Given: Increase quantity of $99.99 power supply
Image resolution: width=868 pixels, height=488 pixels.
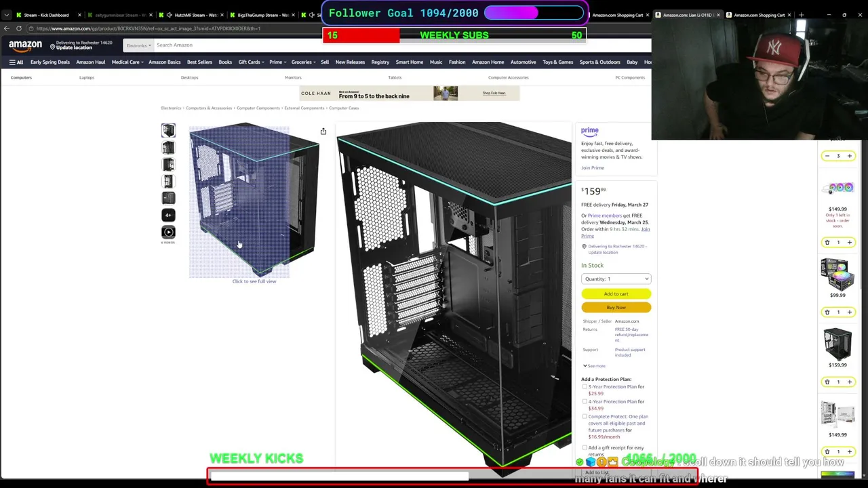Looking at the screenshot, I should pyautogui.click(x=849, y=312).
